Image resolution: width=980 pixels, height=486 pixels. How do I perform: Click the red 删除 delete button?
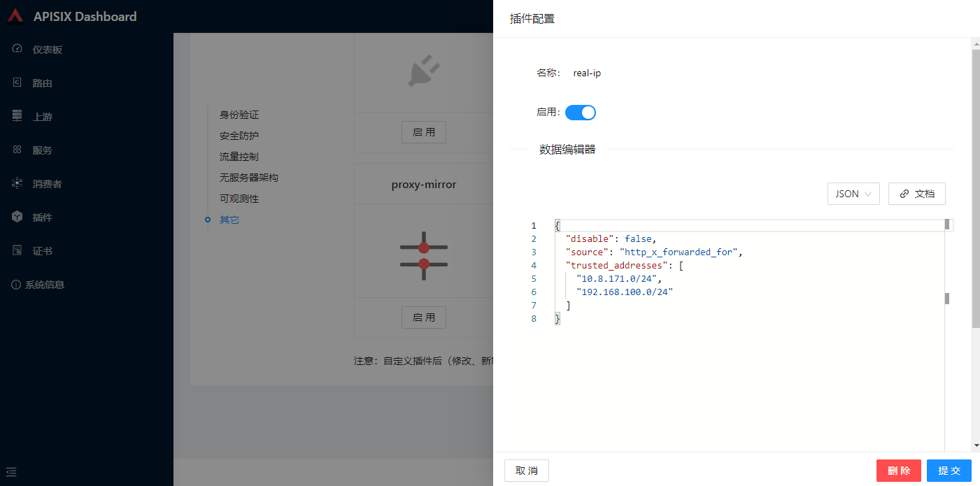pos(899,471)
